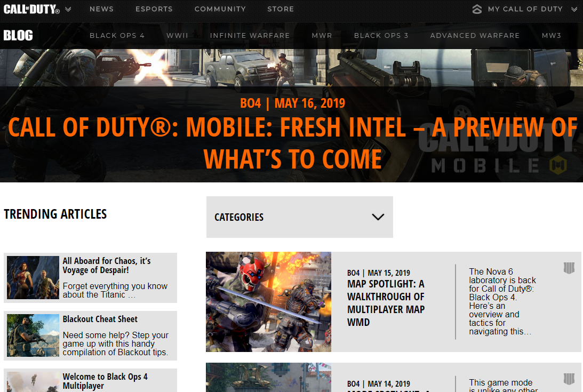Click the BO4 | May 16, 2019 banner date

293,103
